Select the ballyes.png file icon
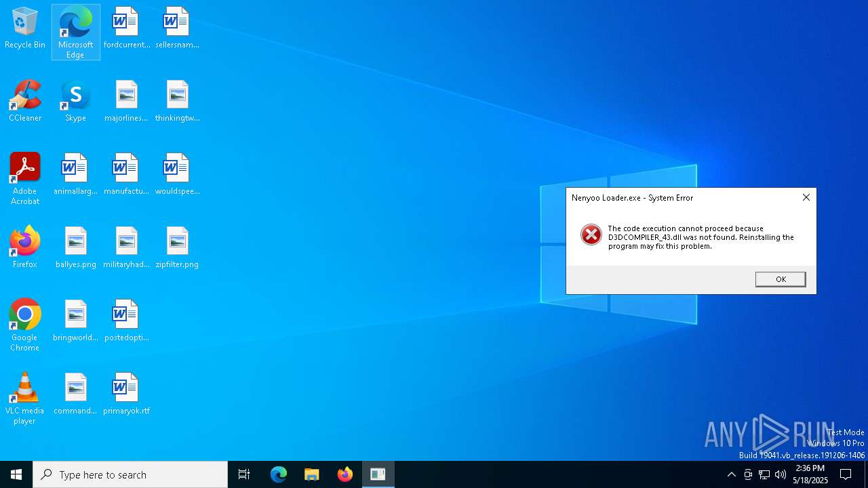This screenshot has width=868, height=488. [x=75, y=248]
